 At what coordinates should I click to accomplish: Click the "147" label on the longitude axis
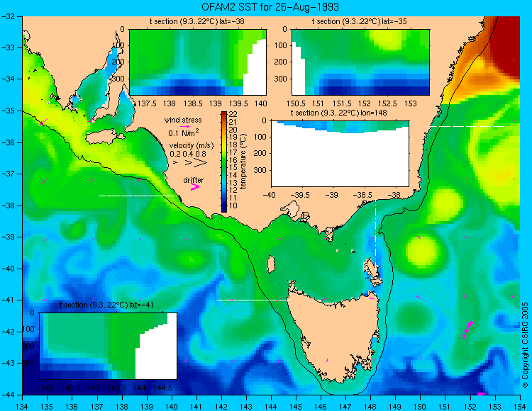pos(345,407)
